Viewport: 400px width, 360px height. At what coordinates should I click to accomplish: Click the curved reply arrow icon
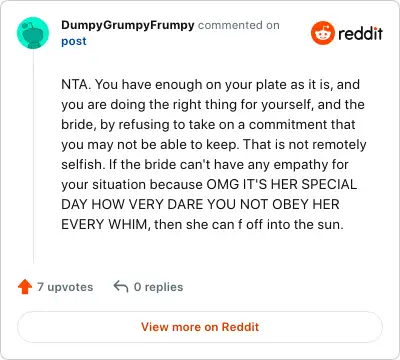pos(121,287)
